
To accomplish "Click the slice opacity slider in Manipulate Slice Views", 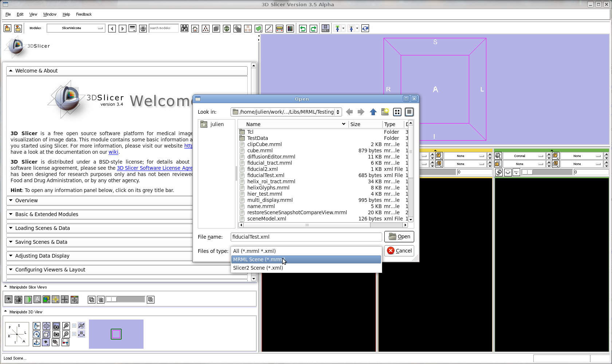I will tap(125, 300).
